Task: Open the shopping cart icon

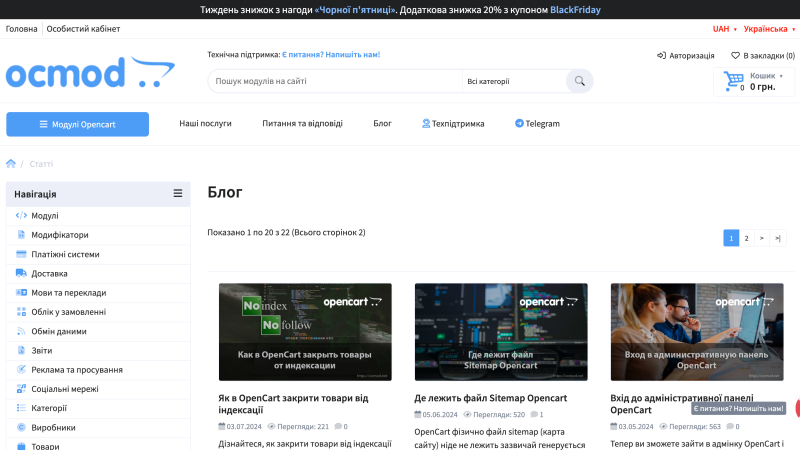Action: click(733, 81)
